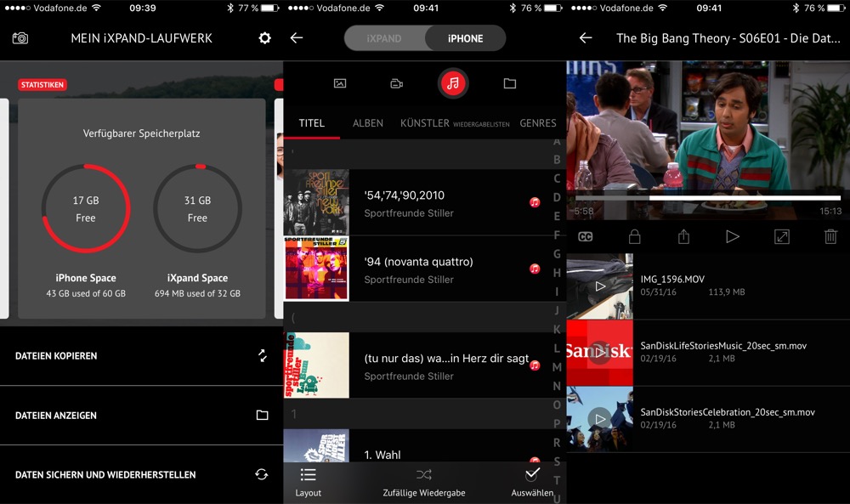Select the videos media type icon
This screenshot has height=504, width=850.
[x=397, y=83]
